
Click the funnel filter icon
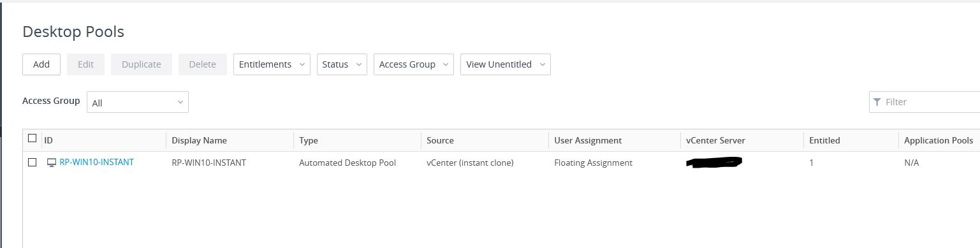pos(877,102)
